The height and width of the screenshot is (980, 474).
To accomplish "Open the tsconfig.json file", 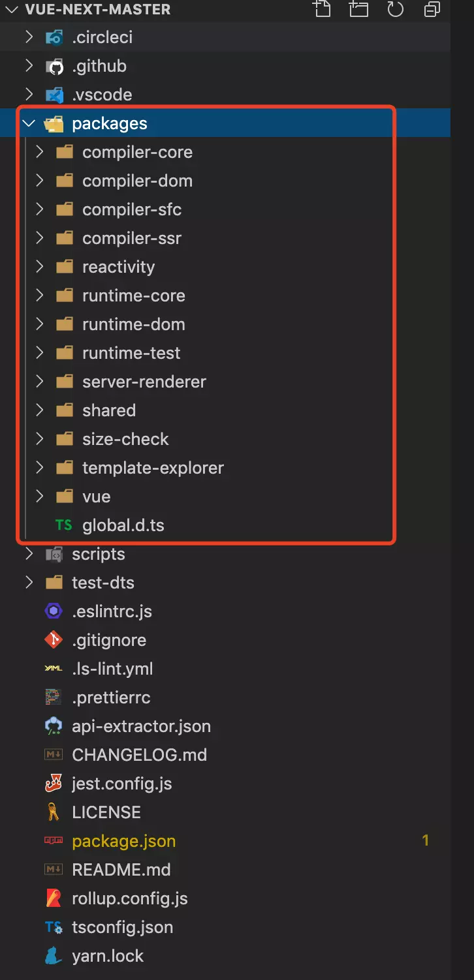I will [x=122, y=927].
